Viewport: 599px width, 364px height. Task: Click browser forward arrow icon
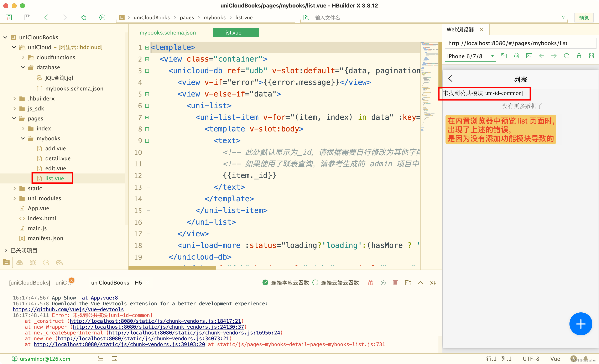point(554,56)
